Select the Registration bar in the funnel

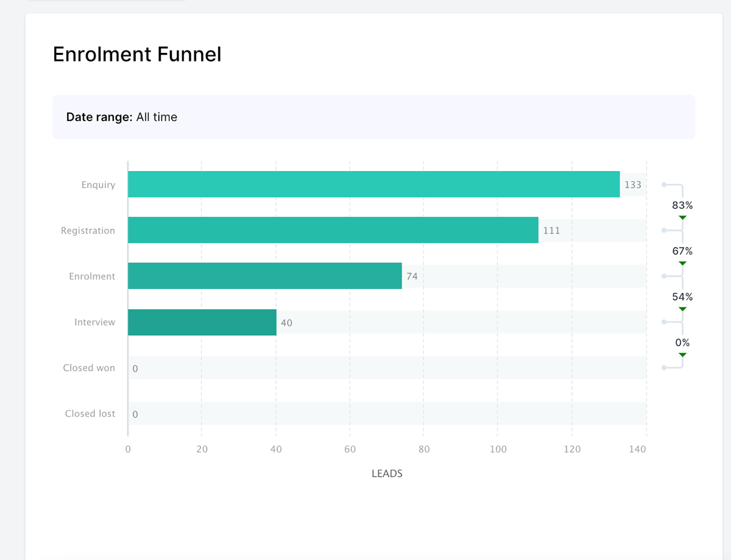tap(333, 230)
